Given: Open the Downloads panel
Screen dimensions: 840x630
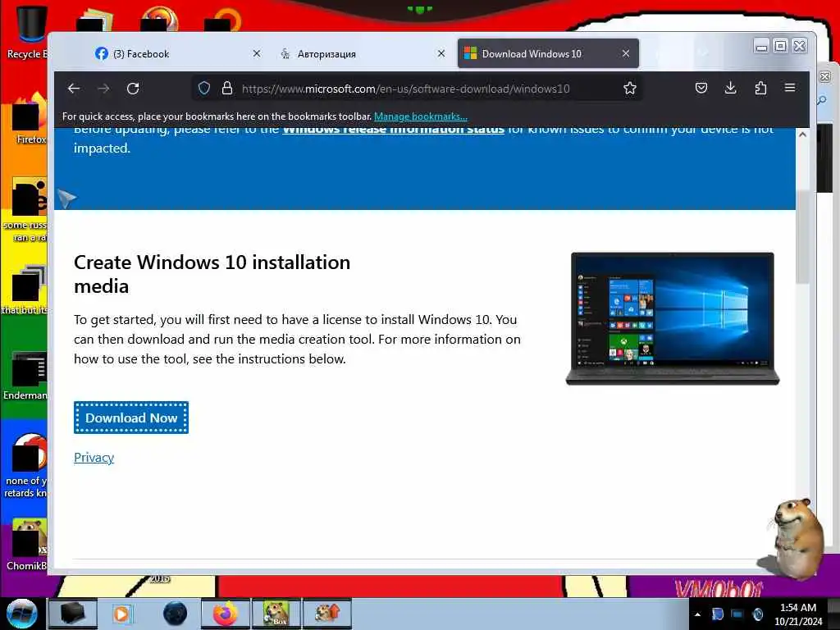Looking at the screenshot, I should [730, 88].
